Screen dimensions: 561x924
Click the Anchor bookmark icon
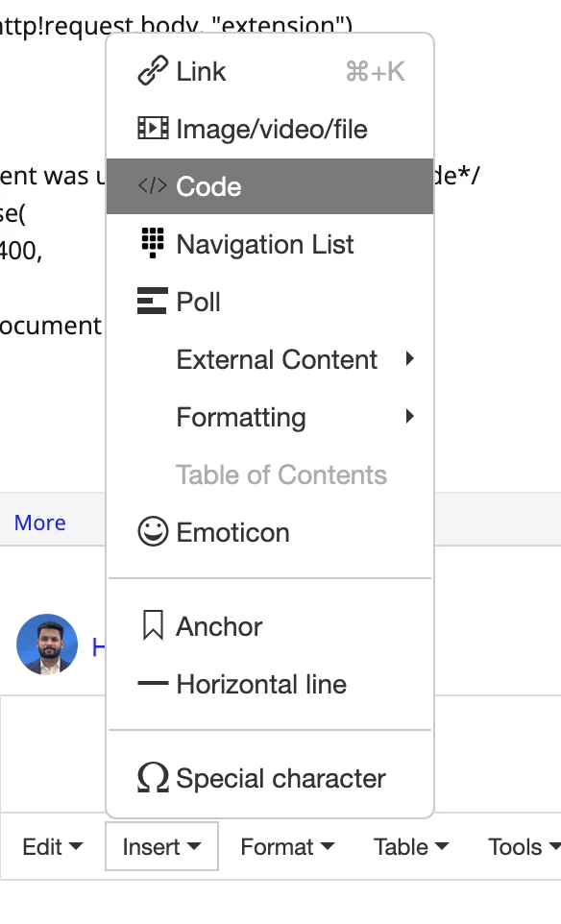click(153, 625)
